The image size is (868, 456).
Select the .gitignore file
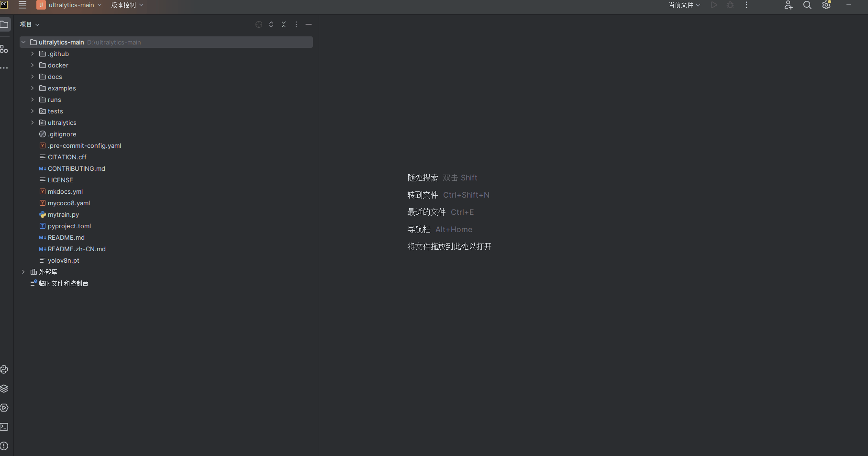pos(62,134)
